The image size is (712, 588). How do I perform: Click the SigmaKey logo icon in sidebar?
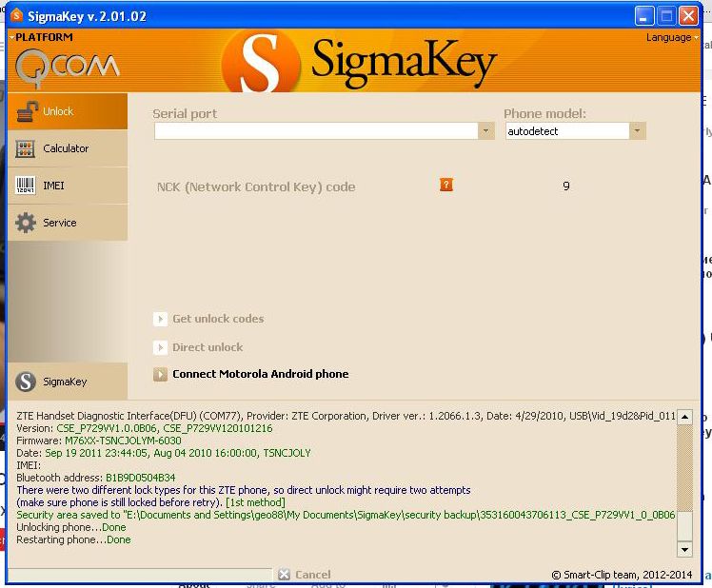click(26, 382)
